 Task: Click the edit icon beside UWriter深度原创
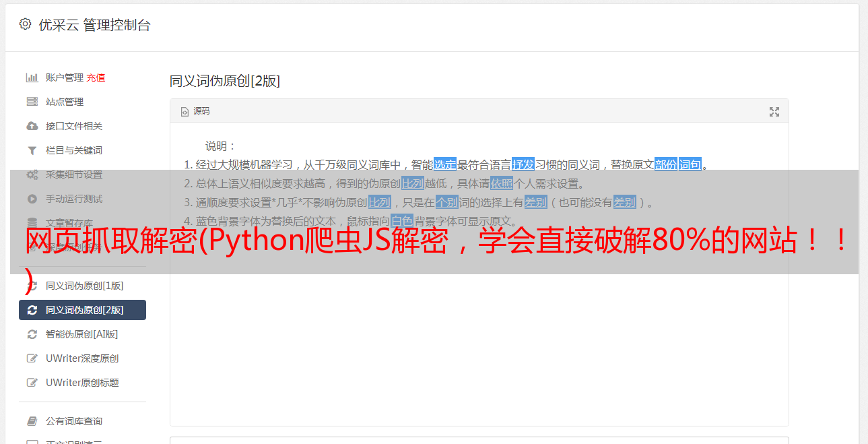tap(32, 358)
